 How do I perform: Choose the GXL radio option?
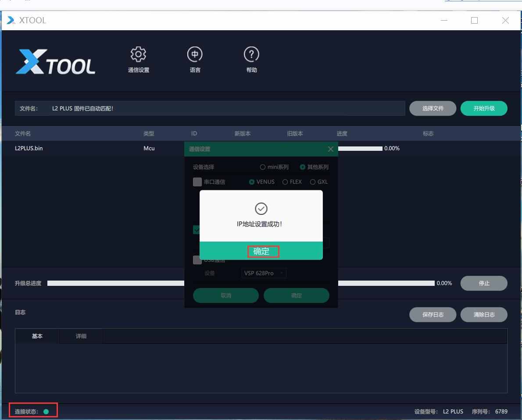pos(313,182)
